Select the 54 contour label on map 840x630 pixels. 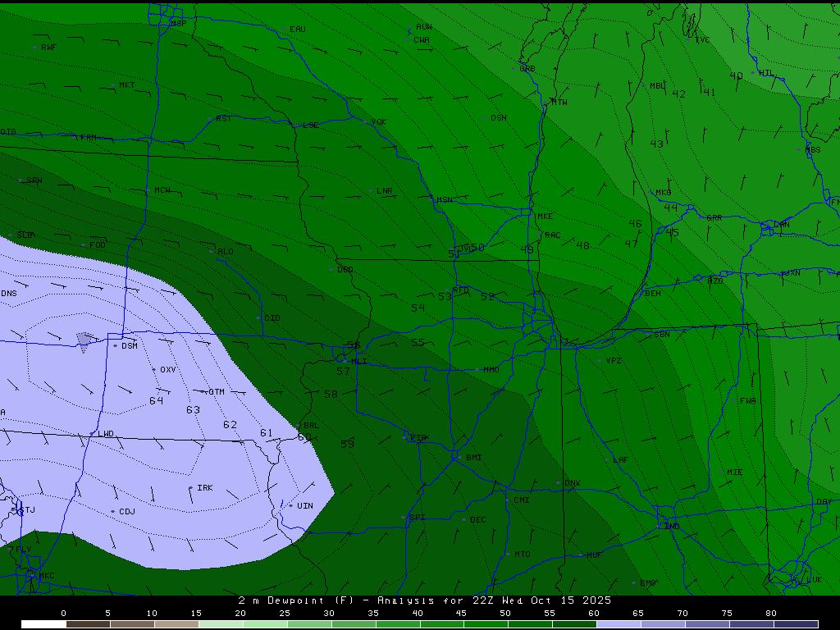(418, 308)
